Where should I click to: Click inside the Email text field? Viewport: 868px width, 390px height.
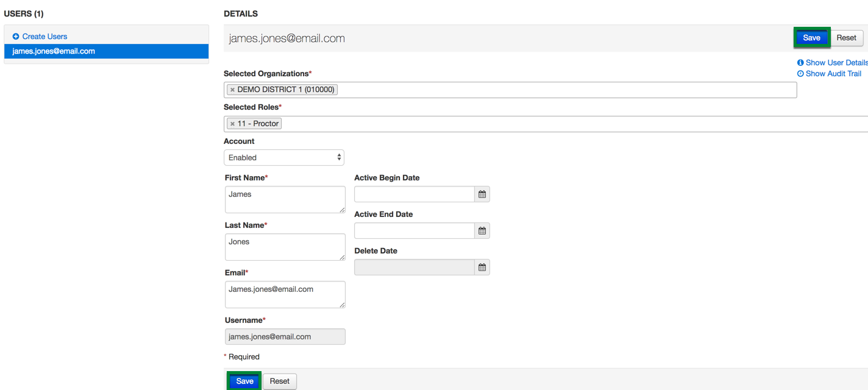[x=285, y=294]
